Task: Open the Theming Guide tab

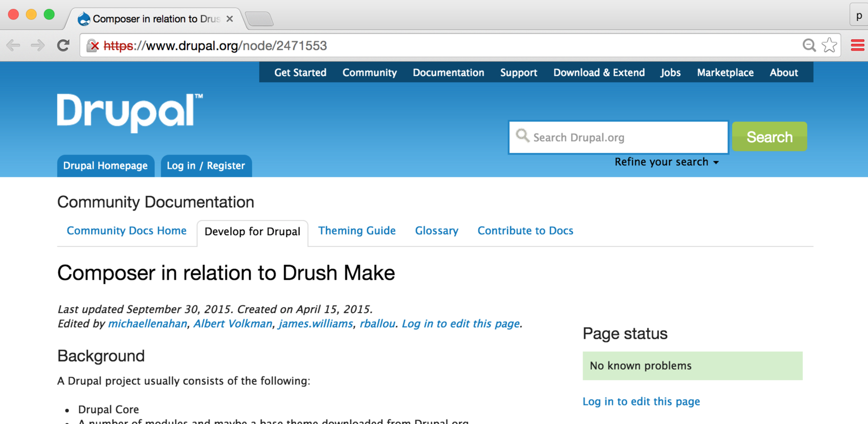Action: 357,231
